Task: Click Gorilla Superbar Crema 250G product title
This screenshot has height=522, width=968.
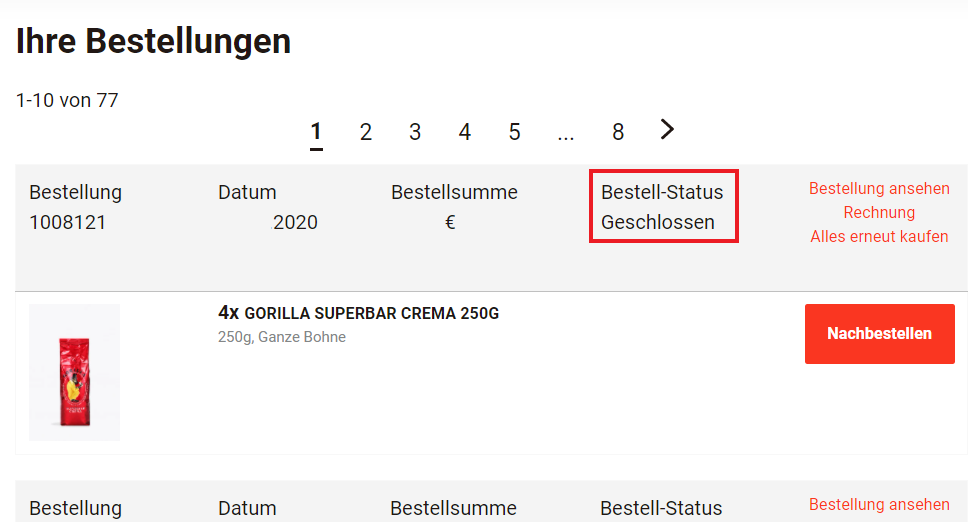Action: (x=359, y=313)
